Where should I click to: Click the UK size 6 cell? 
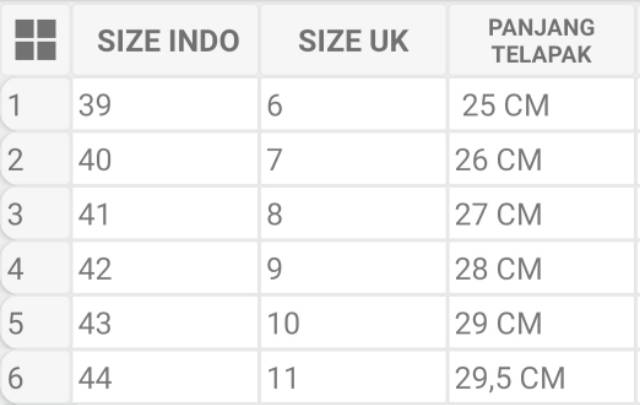(353, 106)
